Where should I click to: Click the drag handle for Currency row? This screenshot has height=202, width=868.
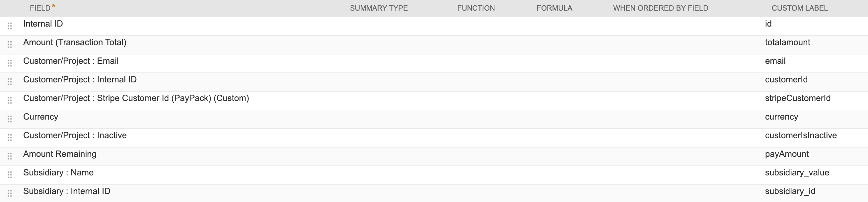9,118
